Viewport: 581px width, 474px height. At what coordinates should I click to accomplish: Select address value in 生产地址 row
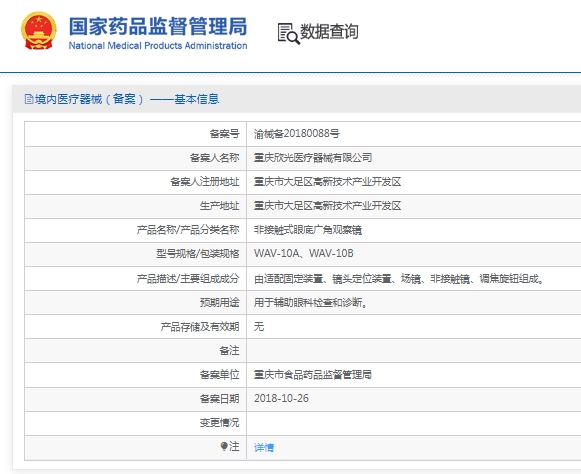tap(328, 206)
